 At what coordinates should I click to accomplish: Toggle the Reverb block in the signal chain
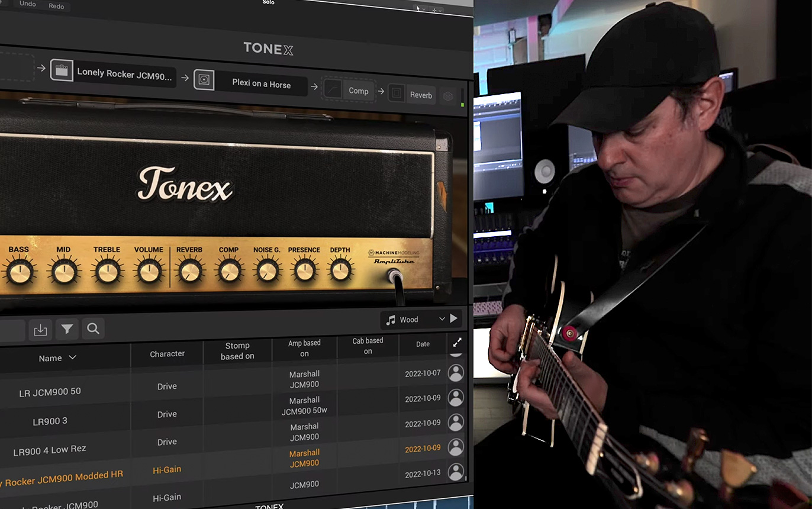pyautogui.click(x=413, y=94)
